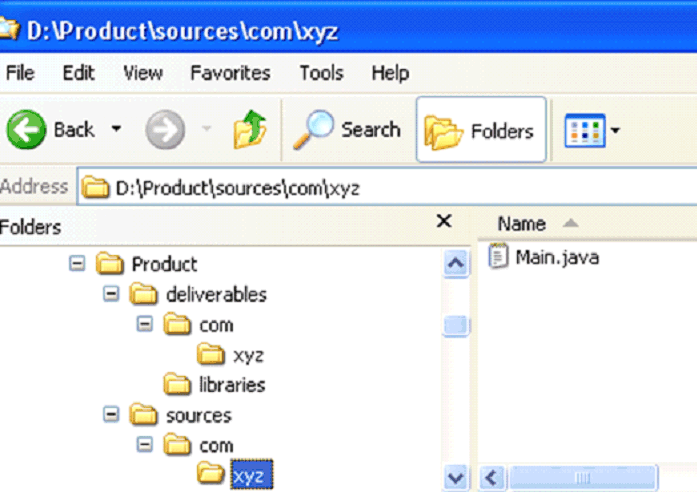Collapse the sources tree node
Screen dimensions: 697x492
pyautogui.click(x=111, y=414)
